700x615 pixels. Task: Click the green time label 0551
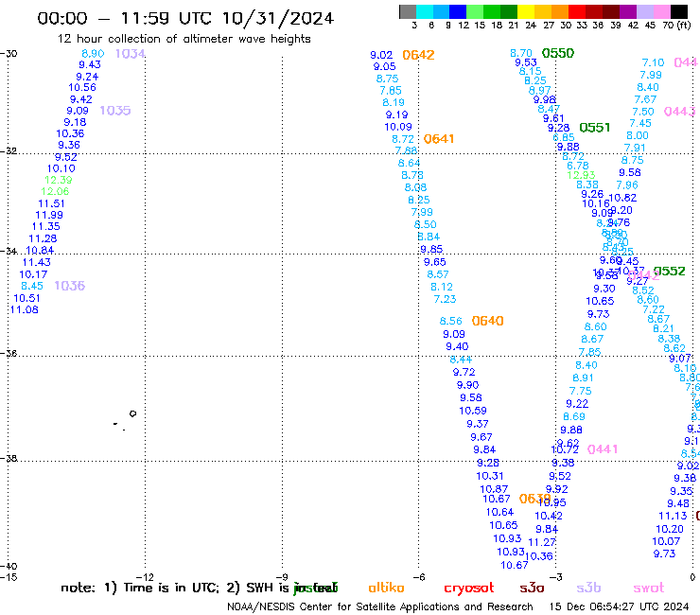point(595,128)
